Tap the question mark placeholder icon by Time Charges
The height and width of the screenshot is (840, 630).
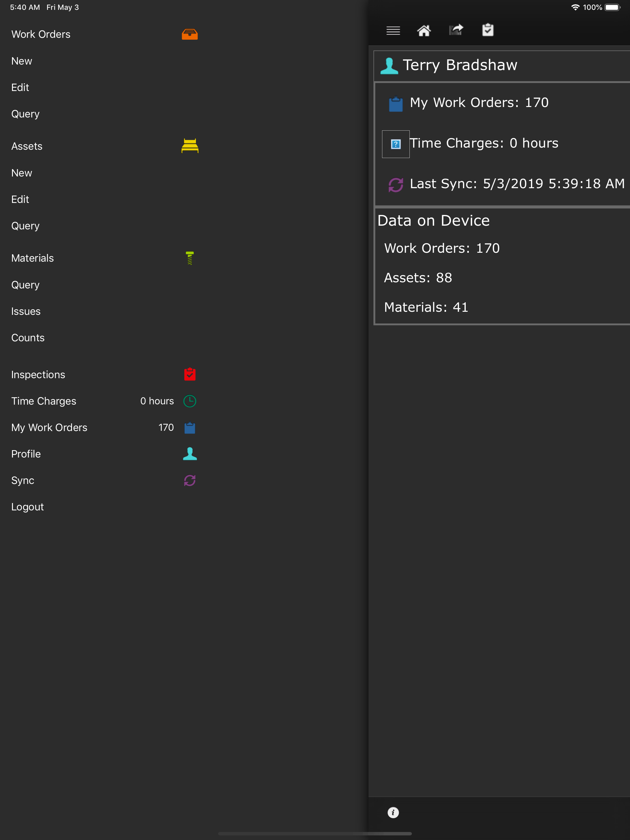(x=396, y=144)
